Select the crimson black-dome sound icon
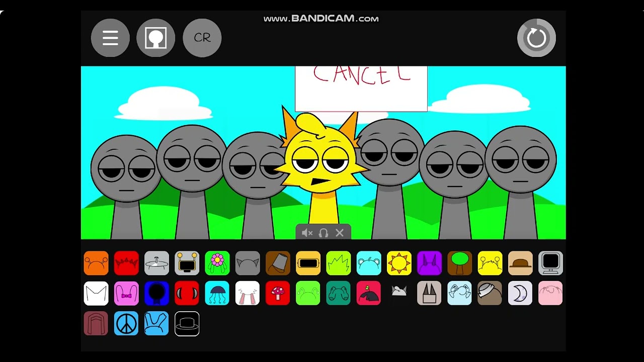 pyautogui.click(x=369, y=294)
